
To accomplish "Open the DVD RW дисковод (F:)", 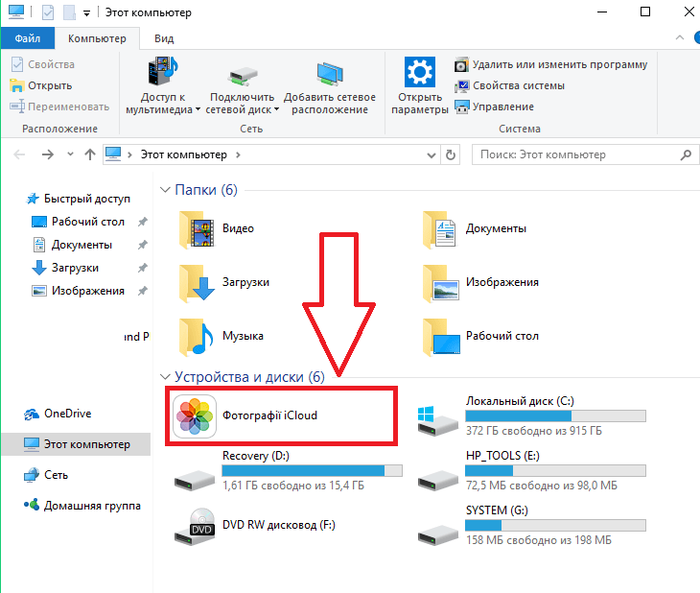I will (255, 525).
